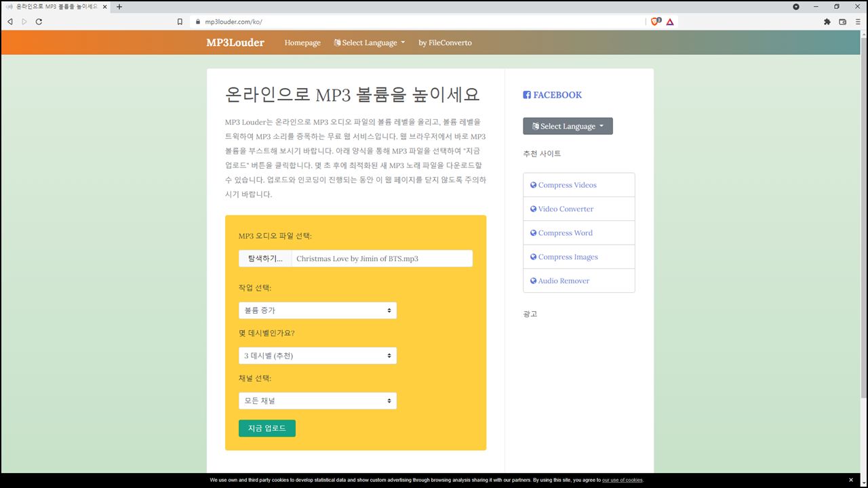
Task: Click the Facebook icon in sidebar
Action: [527, 95]
